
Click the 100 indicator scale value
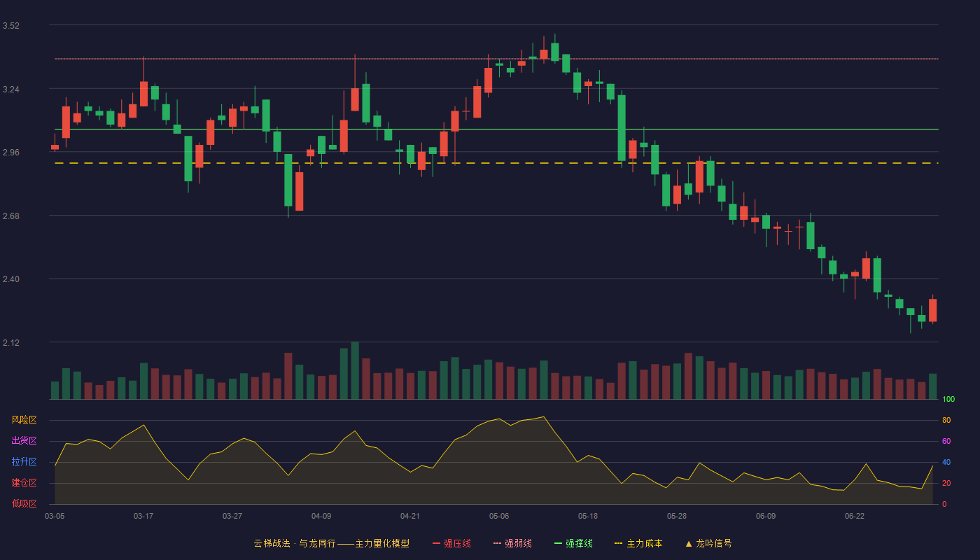[x=948, y=399]
